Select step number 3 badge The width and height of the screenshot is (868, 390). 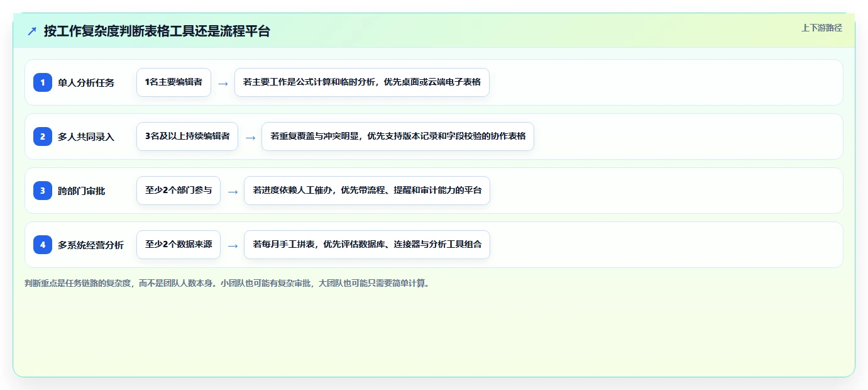click(x=43, y=191)
